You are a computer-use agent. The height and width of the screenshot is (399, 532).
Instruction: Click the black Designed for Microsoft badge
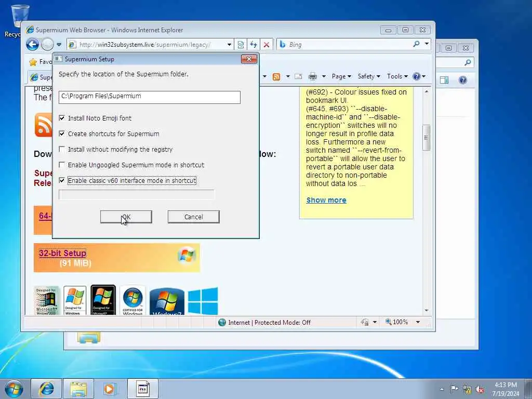[x=103, y=301]
